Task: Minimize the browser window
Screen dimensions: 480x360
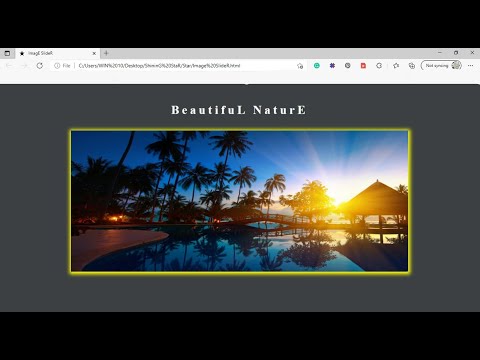Action: pyautogui.click(x=440, y=53)
